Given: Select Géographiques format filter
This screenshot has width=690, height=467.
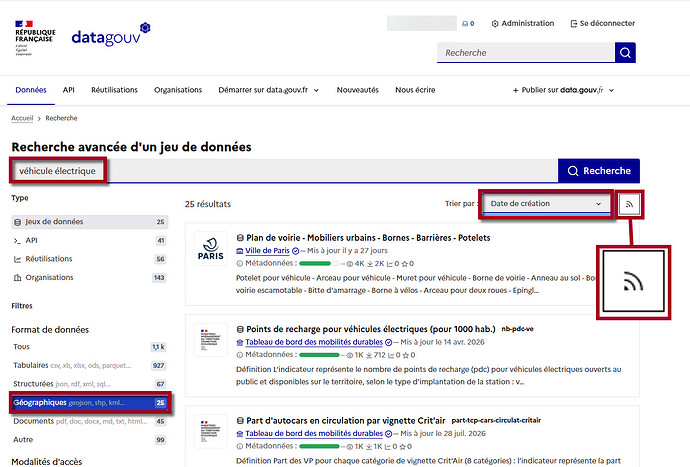Looking at the screenshot, I should click(90, 403).
